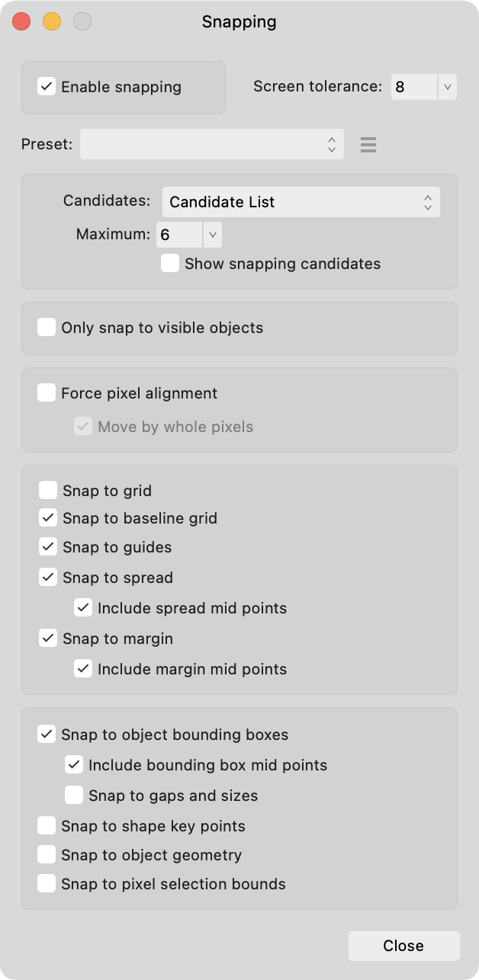Open the Maximum candidates dropdown arrow
Image resolution: width=479 pixels, height=980 pixels.
coord(212,235)
